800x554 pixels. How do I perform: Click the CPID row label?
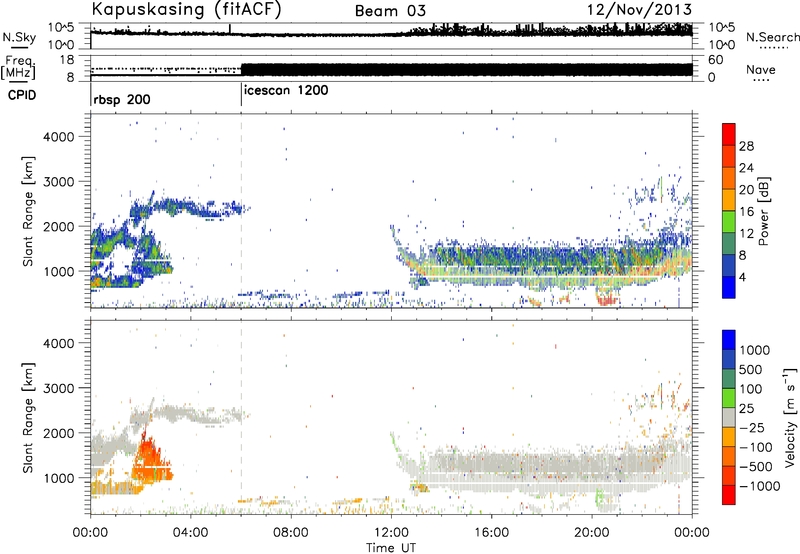coord(22,95)
